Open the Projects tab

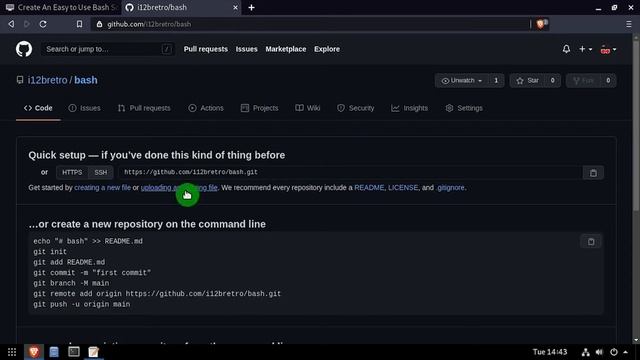click(260, 108)
